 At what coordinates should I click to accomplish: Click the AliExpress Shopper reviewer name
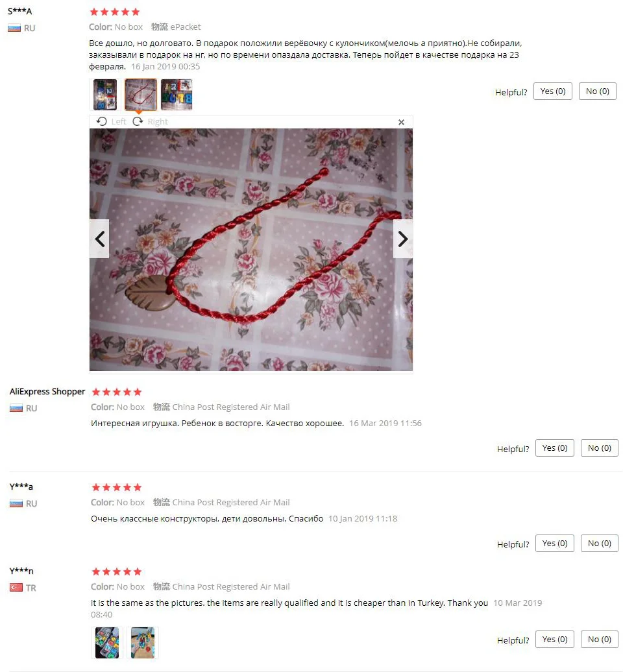(47, 391)
